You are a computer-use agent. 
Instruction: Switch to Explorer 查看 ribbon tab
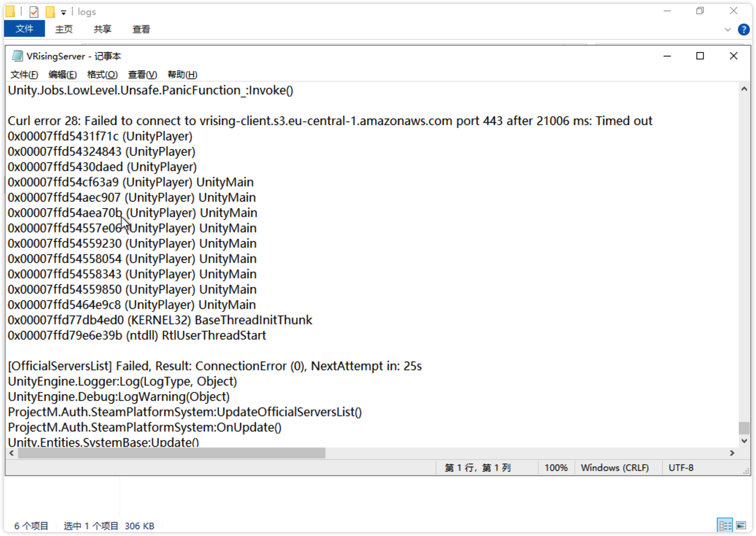point(141,29)
